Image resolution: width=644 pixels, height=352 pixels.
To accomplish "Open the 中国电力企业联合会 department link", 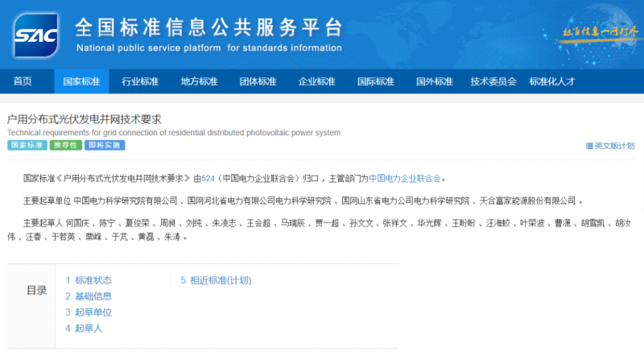I will (406, 178).
